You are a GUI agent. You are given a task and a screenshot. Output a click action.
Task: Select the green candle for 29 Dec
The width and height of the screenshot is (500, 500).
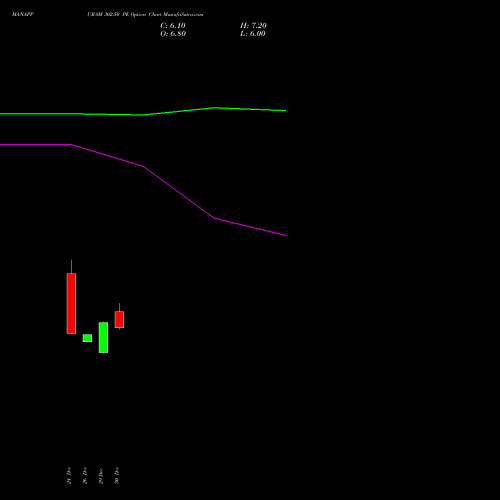pyautogui.click(x=103, y=337)
